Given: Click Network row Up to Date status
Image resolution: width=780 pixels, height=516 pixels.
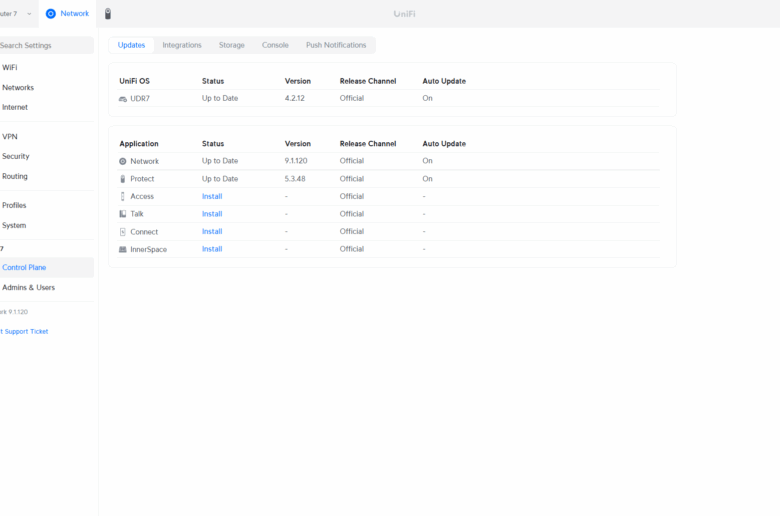Looking at the screenshot, I should [220, 161].
